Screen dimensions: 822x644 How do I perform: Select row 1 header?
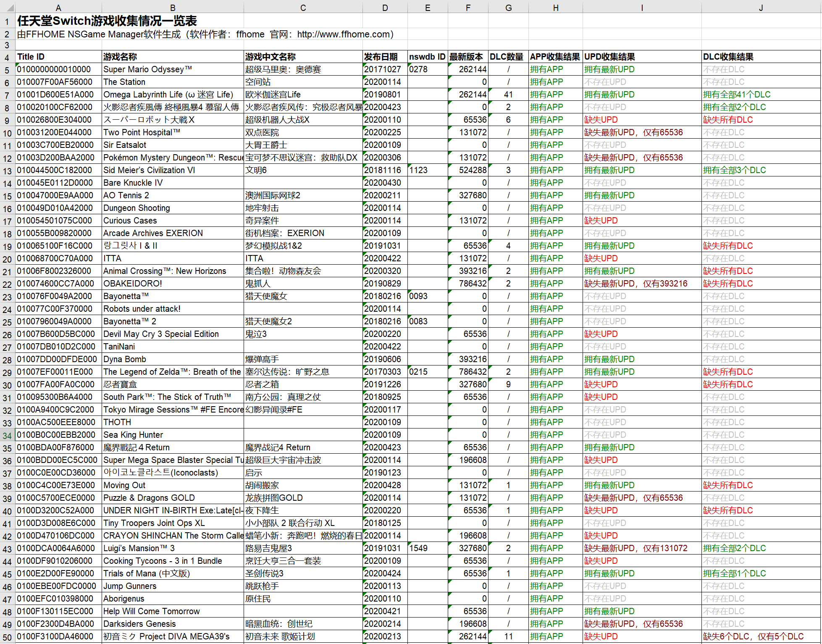[8, 21]
